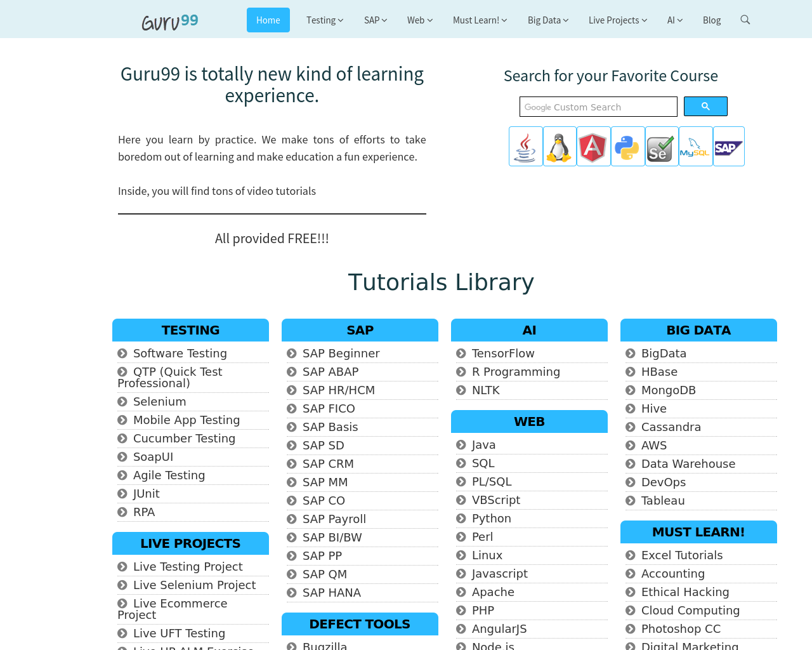
Task: Open SAP ABAP tutorial
Action: coord(331,372)
